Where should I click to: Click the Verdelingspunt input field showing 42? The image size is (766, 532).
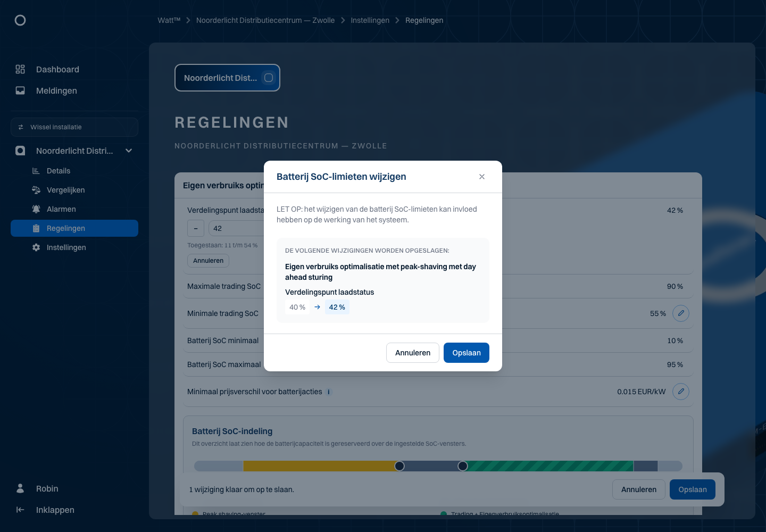pos(237,228)
